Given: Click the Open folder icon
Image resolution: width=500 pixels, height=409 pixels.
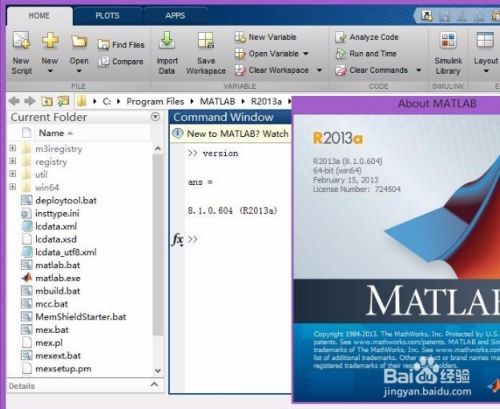Looking at the screenshot, I should click(79, 41).
